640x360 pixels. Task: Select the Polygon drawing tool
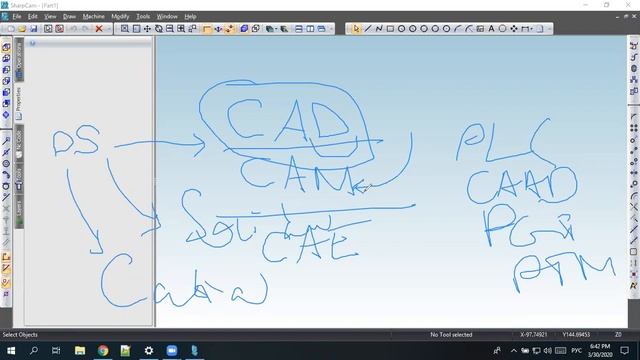click(502, 29)
